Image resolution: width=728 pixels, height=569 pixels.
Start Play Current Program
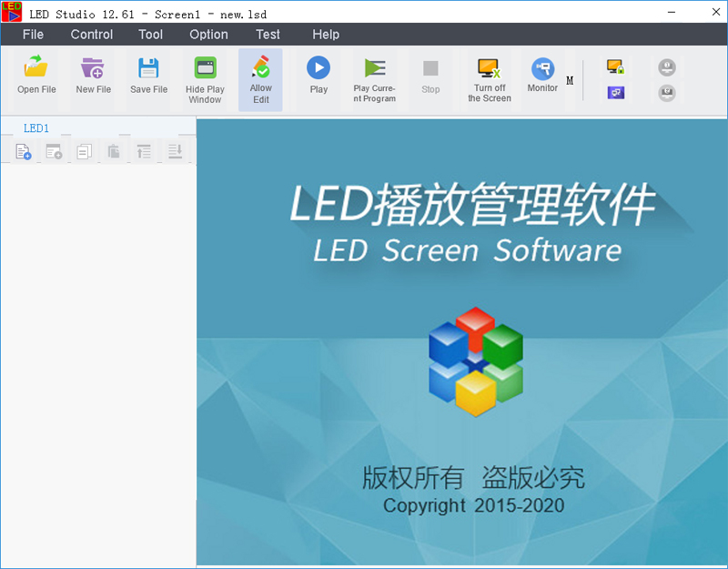(377, 77)
